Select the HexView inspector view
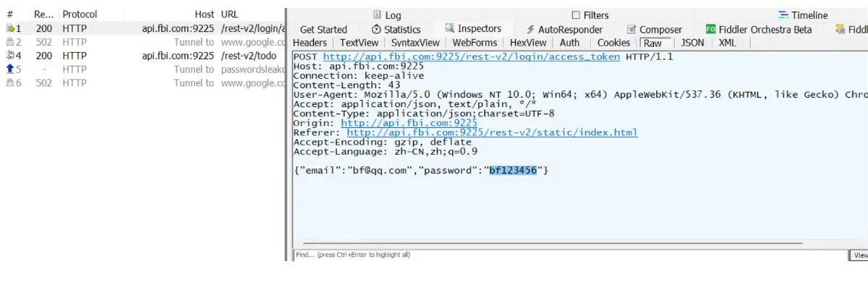The width and height of the screenshot is (868, 285). coord(528,43)
